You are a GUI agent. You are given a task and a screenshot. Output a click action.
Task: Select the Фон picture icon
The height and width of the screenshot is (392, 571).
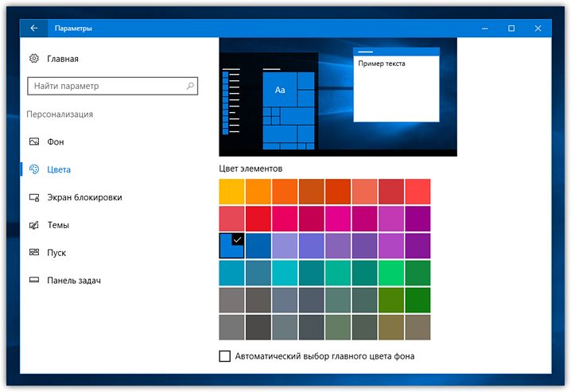click(34, 142)
